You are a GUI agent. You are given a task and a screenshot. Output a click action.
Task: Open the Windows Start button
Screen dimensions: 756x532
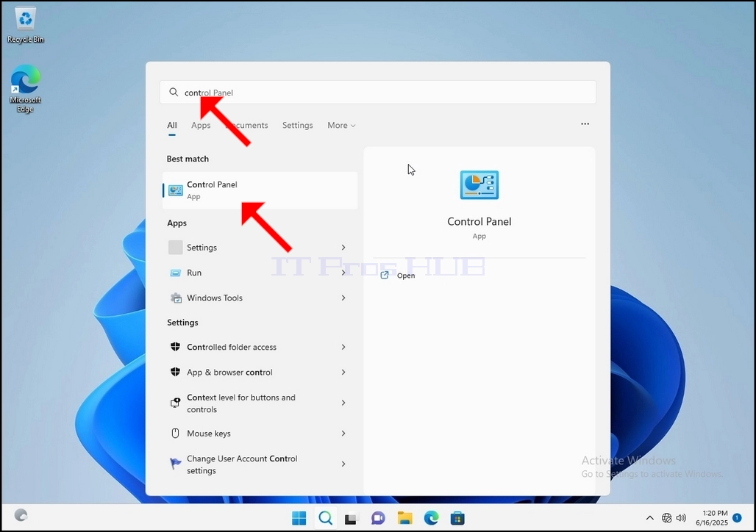299,518
